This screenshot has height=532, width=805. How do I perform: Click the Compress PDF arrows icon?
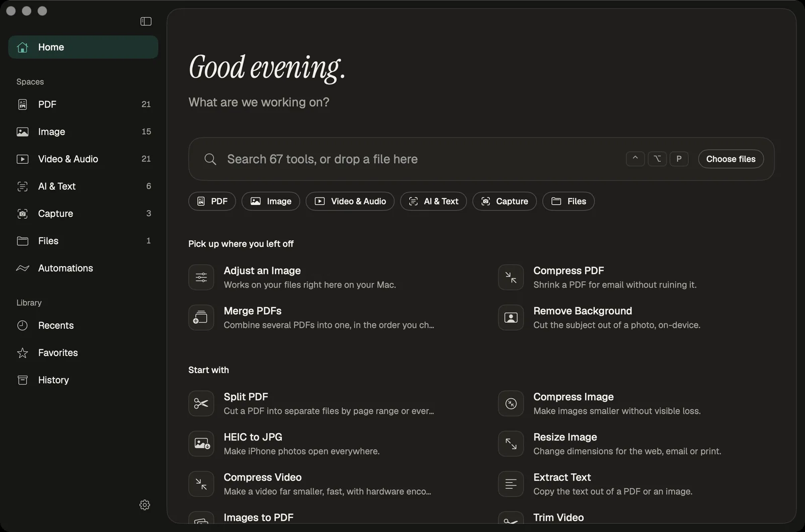(x=511, y=277)
